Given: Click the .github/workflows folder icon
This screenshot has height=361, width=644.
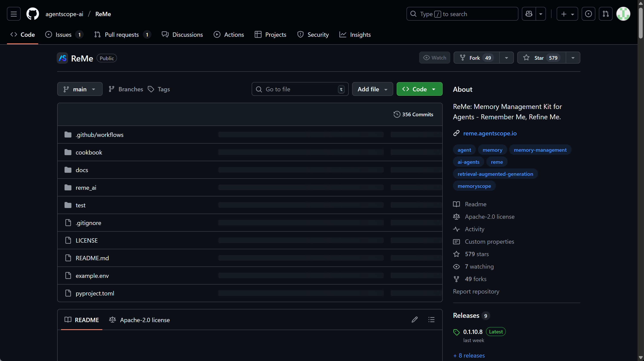Looking at the screenshot, I should (68, 135).
